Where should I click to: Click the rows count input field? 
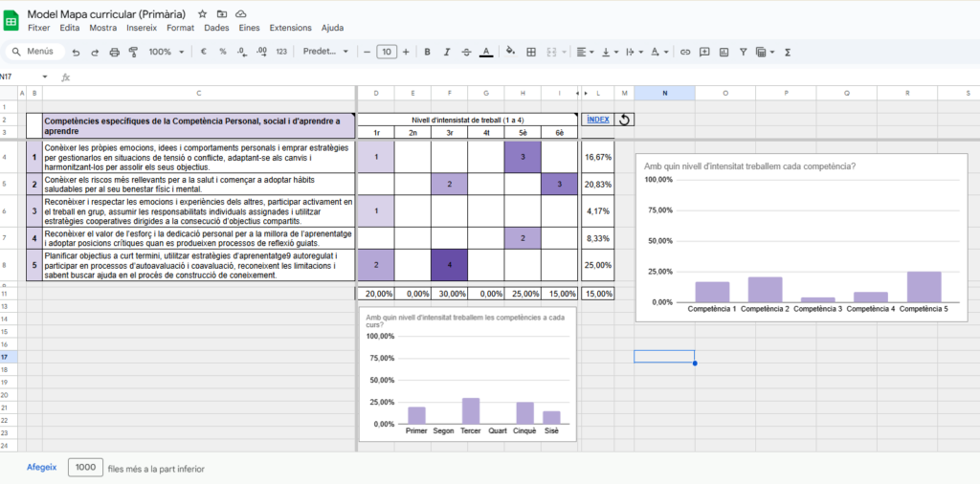[x=85, y=468]
